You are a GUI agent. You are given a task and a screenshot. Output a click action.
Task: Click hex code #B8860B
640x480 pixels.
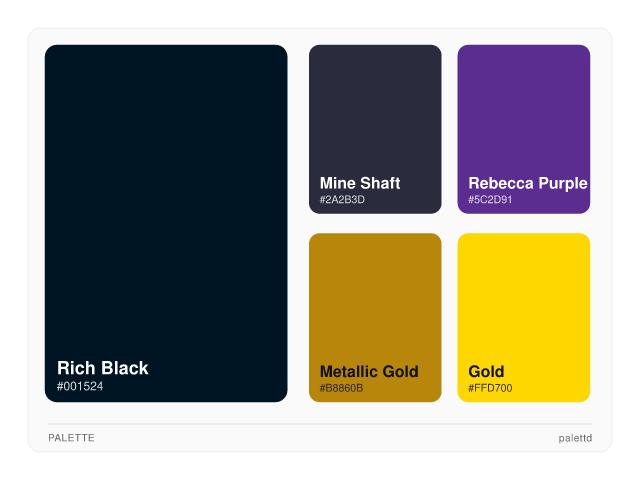click(342, 388)
